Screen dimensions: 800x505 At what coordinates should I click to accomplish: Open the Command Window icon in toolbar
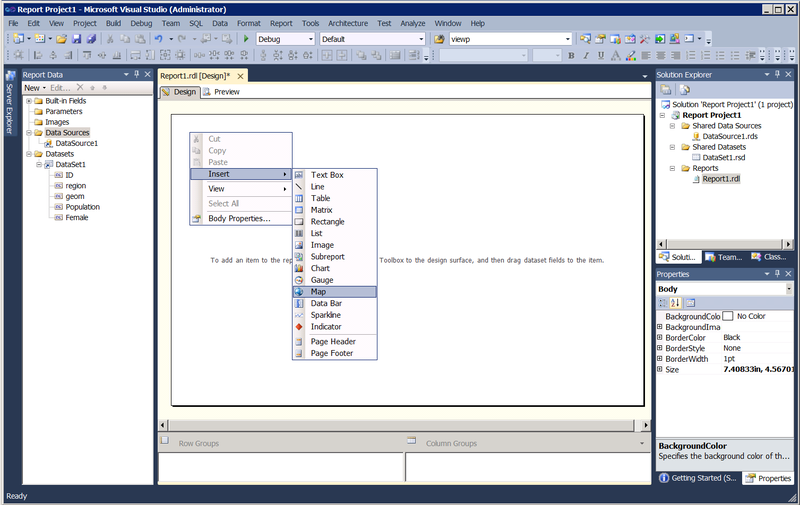[689, 39]
